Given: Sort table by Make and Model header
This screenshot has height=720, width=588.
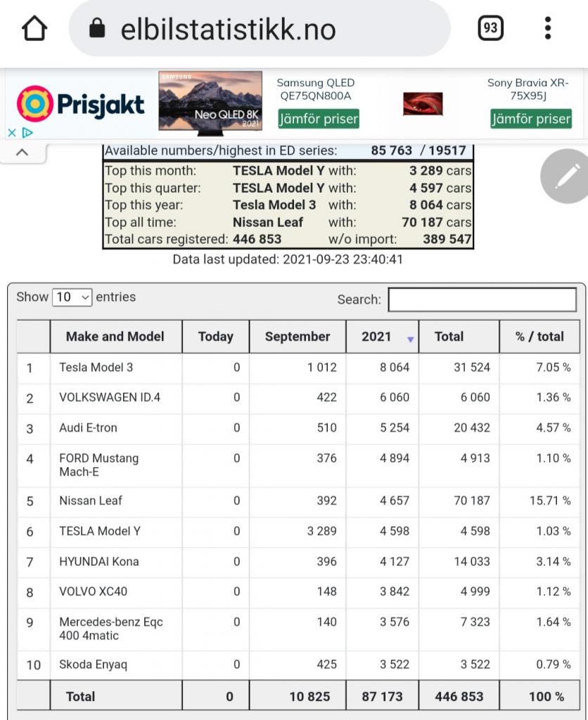Looking at the screenshot, I should tap(115, 337).
